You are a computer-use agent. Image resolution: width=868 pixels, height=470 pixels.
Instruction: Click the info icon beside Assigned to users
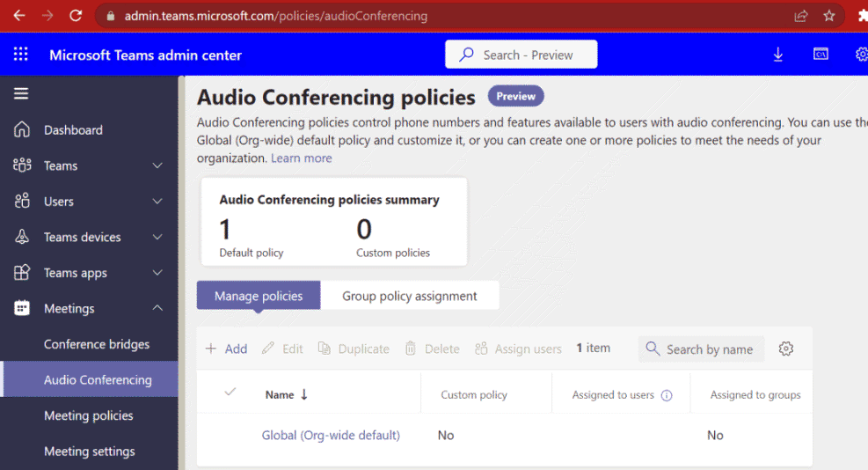pos(667,395)
